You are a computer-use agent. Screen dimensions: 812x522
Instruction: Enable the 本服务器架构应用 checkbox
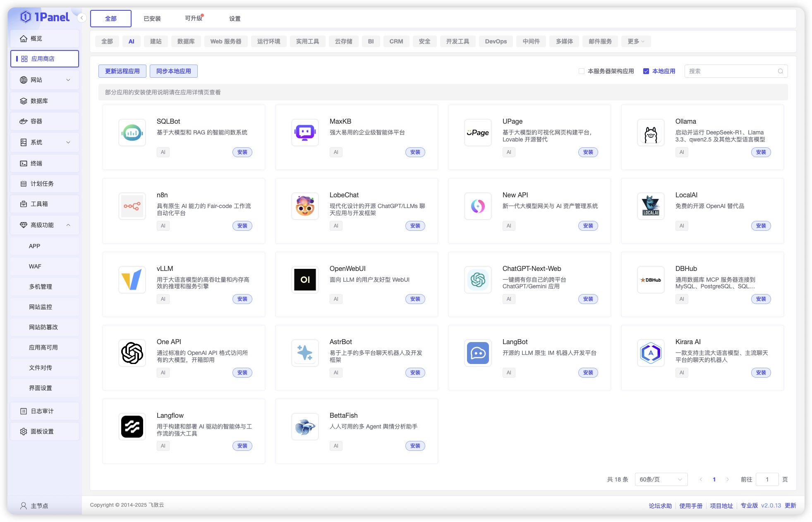(581, 71)
